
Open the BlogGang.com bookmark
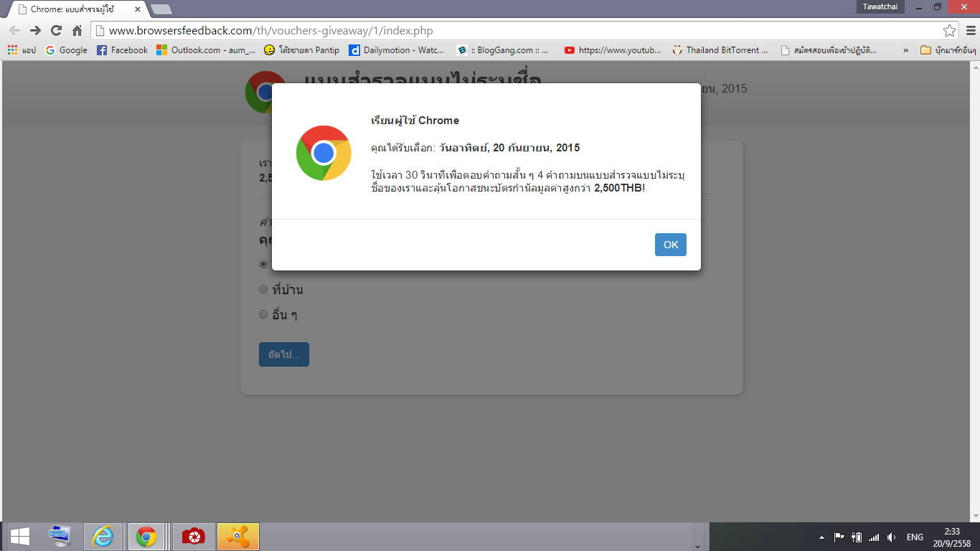click(503, 50)
